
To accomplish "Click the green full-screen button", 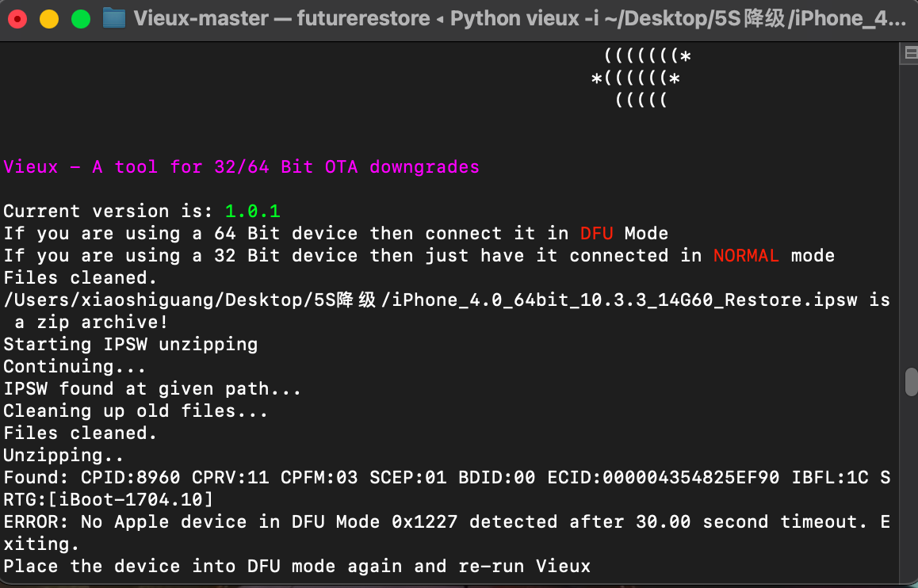I will point(81,18).
